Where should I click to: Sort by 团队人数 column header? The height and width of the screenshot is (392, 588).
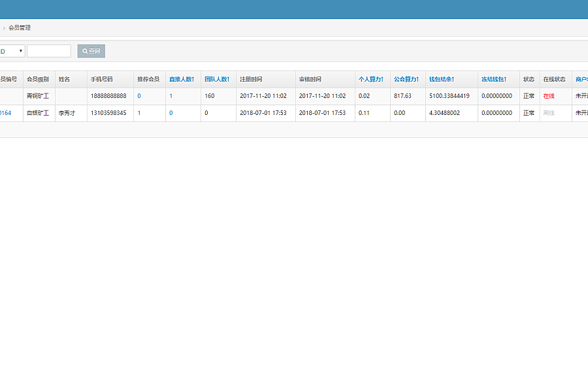(x=216, y=79)
